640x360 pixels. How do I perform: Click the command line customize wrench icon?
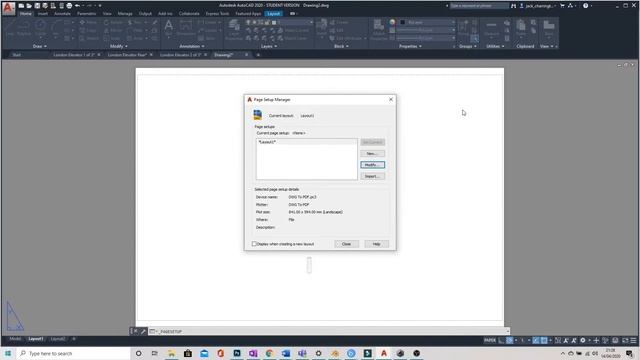(143, 331)
